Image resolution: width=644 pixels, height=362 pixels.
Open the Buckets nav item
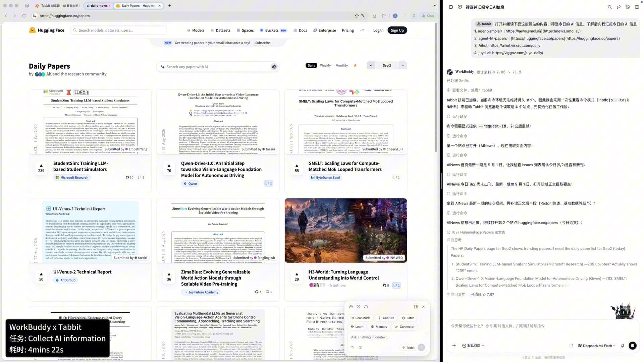(273, 30)
